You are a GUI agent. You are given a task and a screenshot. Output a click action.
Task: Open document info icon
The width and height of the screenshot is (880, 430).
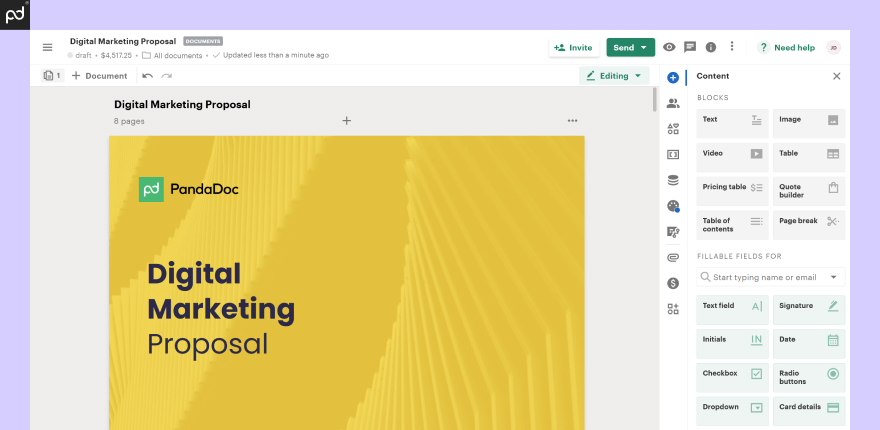click(x=711, y=47)
